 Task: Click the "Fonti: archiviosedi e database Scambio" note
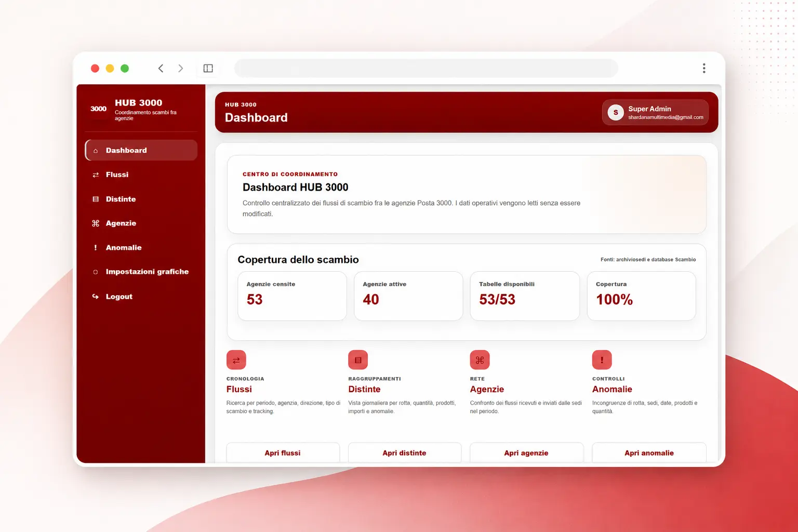[x=648, y=259]
